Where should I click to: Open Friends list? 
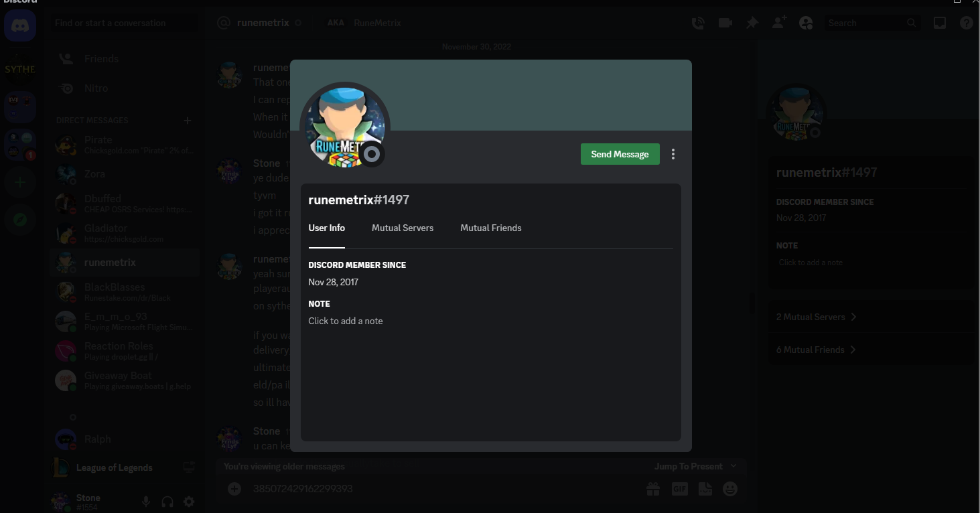pyautogui.click(x=125, y=59)
